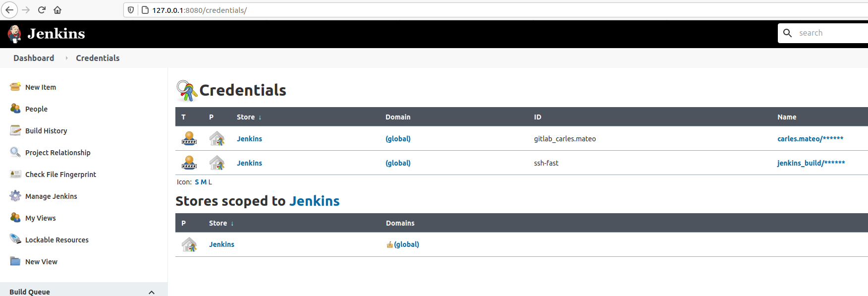Viewport: 868px width, 296px height.
Task: Click the Jenkins title text in header
Action: click(56, 34)
